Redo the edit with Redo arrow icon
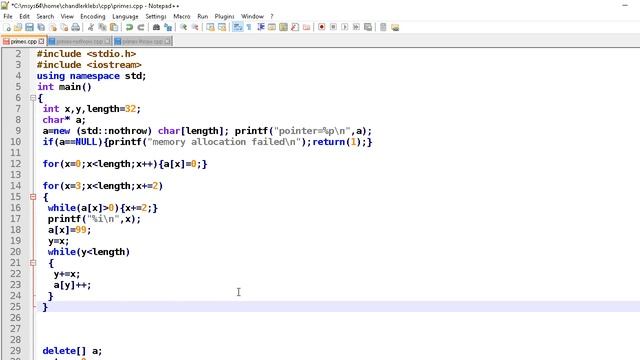Screen dimensions: 640x360 (x=141, y=27)
